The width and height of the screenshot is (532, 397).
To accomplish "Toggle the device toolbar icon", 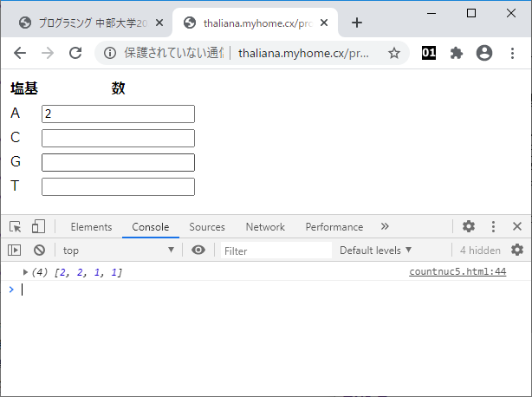I will [x=38, y=227].
